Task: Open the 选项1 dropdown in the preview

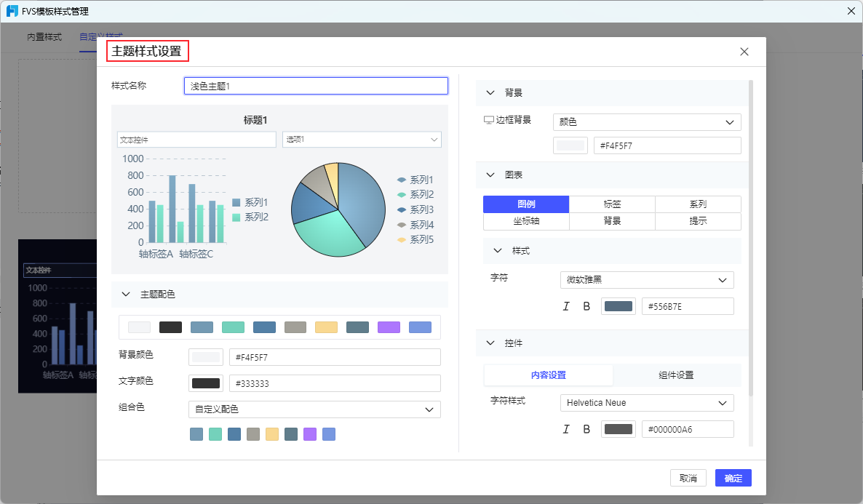Action: (362, 139)
